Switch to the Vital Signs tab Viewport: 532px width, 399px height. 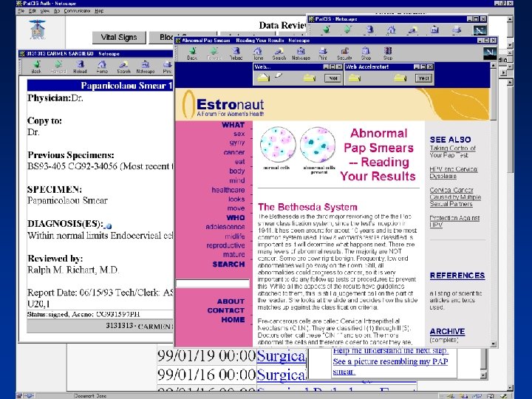pos(119,38)
